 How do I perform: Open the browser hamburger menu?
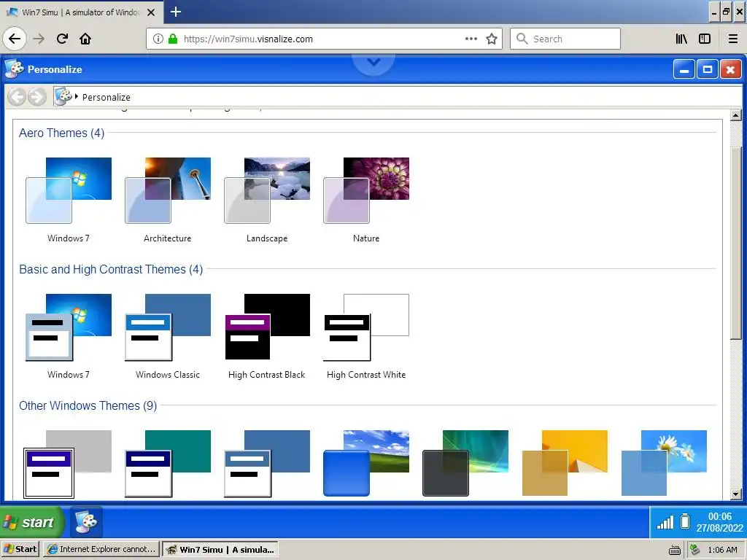pyautogui.click(x=733, y=39)
